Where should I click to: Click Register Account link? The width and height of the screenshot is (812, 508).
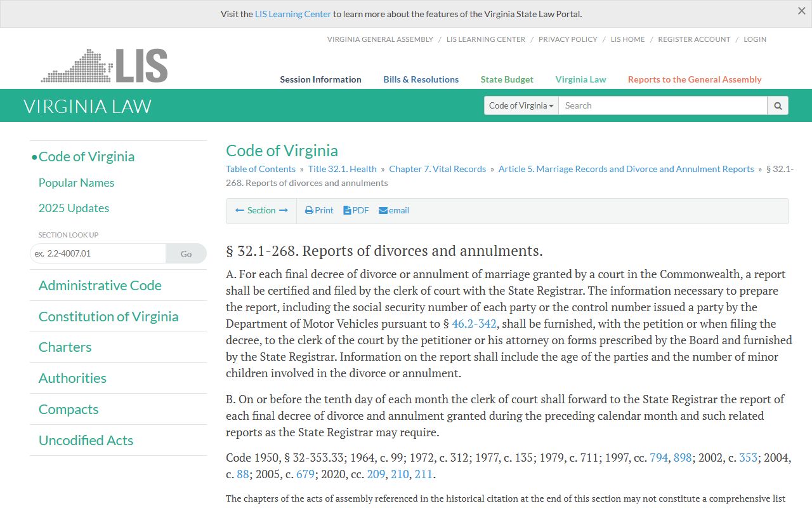click(x=694, y=39)
